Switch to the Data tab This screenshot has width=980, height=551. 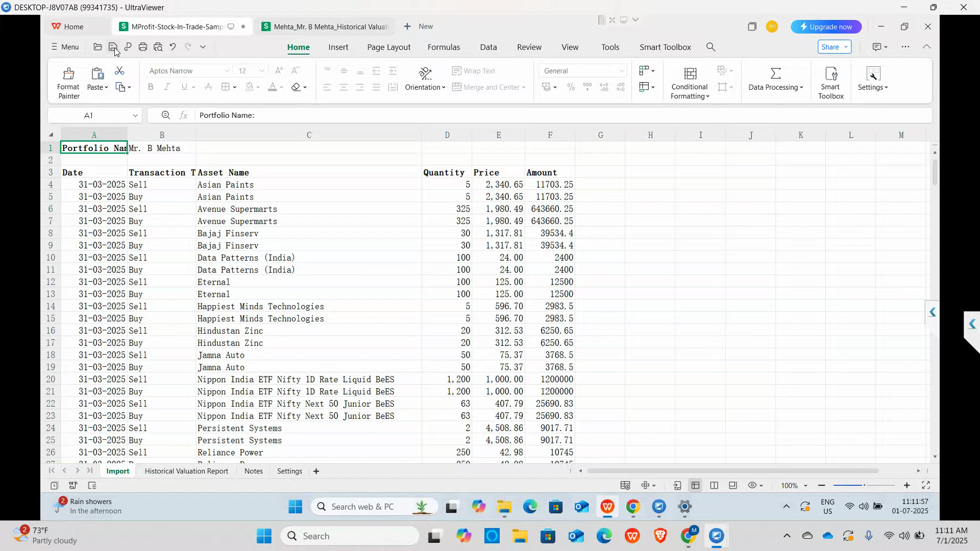coord(488,47)
